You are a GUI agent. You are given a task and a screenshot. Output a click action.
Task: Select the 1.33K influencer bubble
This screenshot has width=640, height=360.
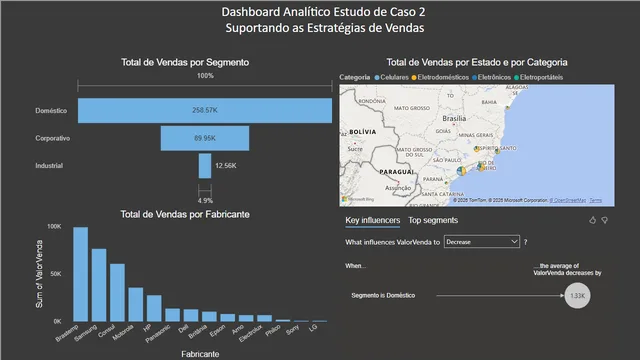pyautogui.click(x=577, y=296)
